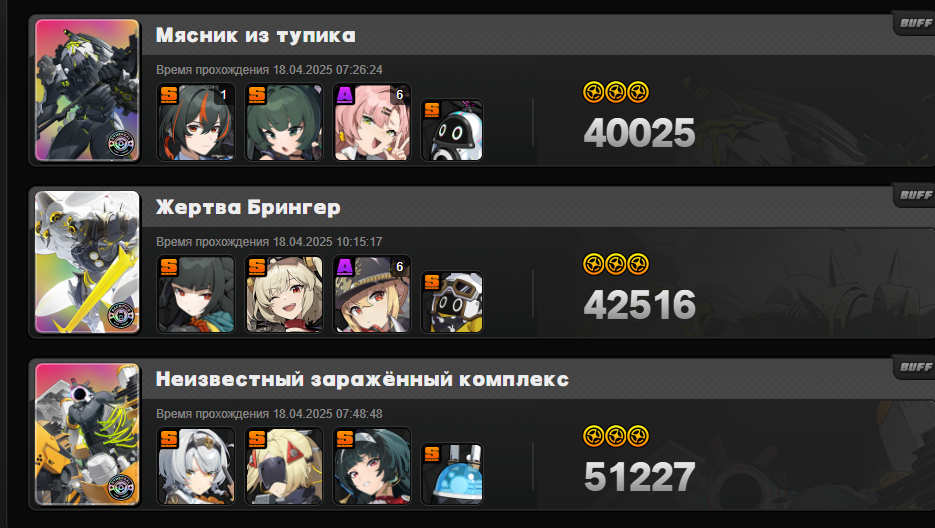Show BUFF for Жертва Брингер
935x528 pixels.
pos(915,195)
